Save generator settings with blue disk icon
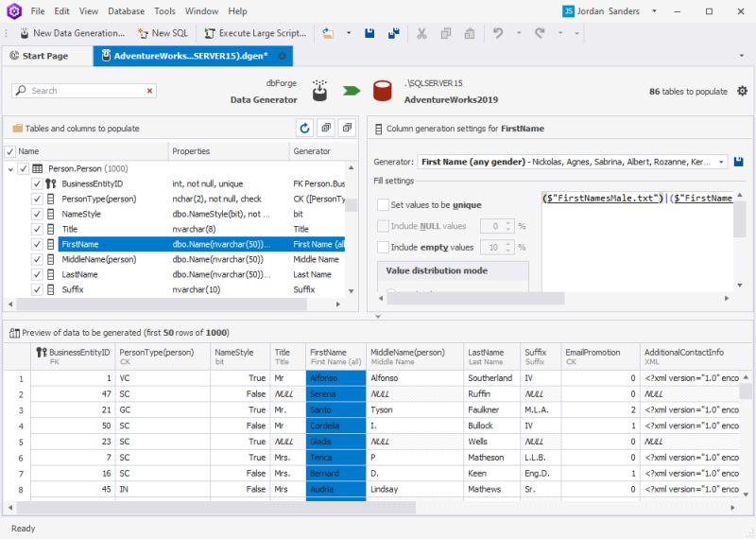The width and height of the screenshot is (756, 539). coord(739,162)
